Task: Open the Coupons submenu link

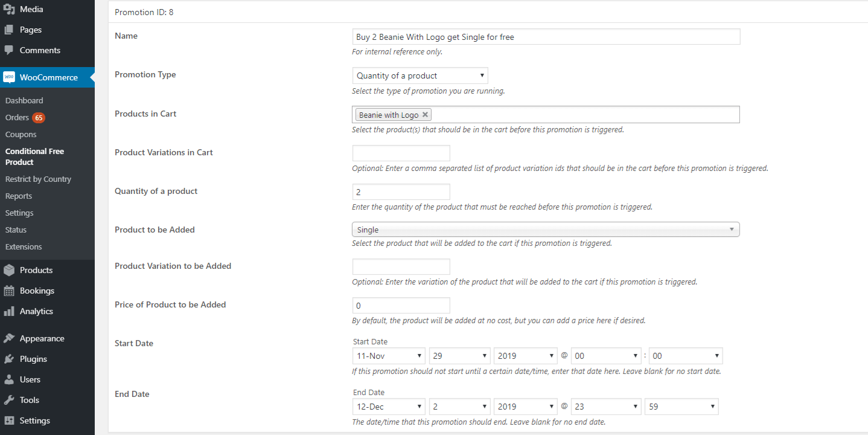Action: click(21, 134)
